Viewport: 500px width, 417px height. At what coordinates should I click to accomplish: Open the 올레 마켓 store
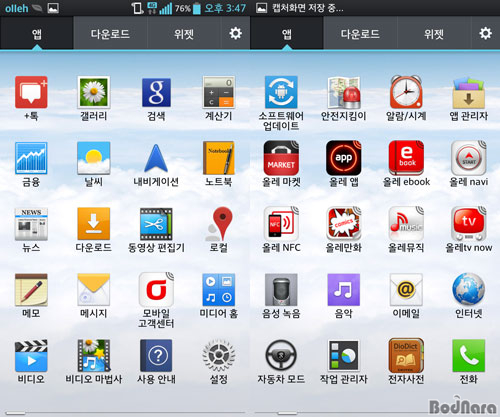[281, 158]
